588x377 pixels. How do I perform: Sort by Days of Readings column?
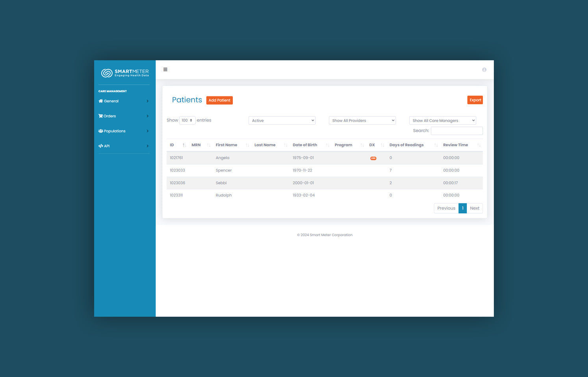click(x=406, y=145)
